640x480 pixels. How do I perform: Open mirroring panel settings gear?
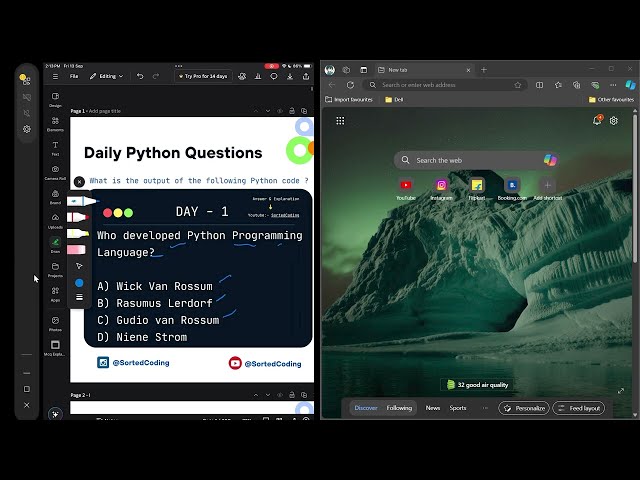[27, 129]
